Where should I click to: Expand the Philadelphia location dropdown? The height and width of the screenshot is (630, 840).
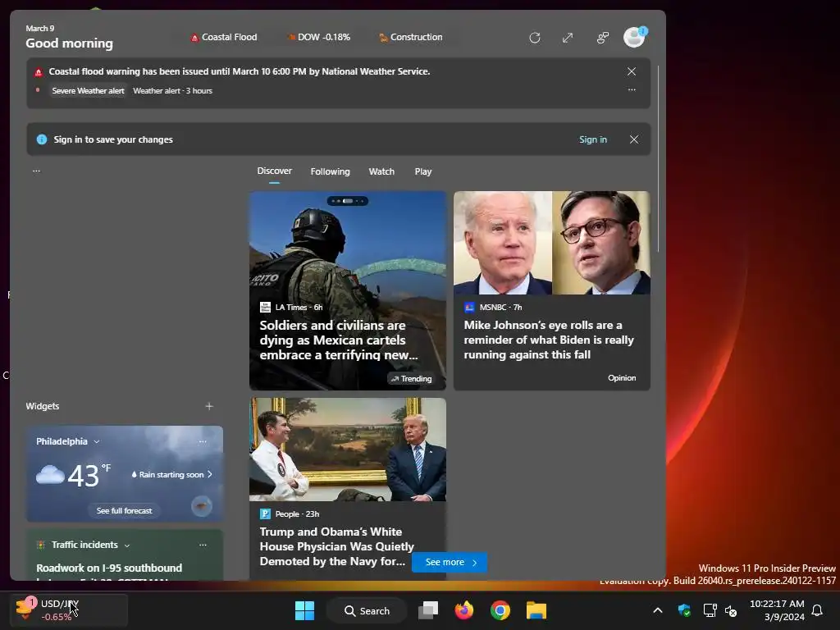pyautogui.click(x=97, y=441)
